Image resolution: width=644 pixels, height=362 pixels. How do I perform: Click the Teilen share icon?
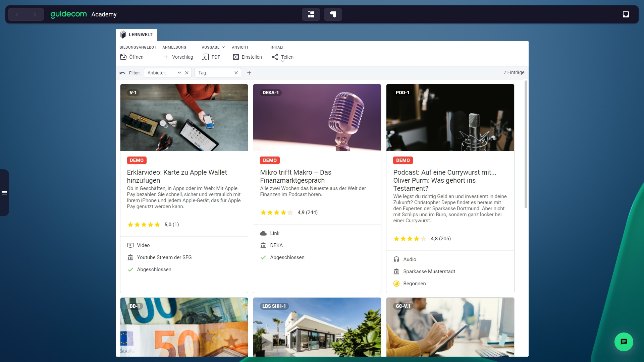pyautogui.click(x=275, y=57)
